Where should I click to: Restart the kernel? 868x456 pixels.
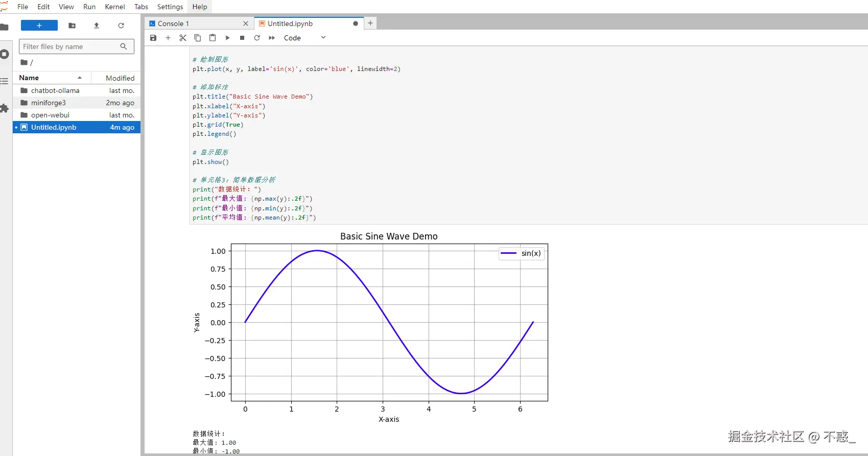click(257, 38)
